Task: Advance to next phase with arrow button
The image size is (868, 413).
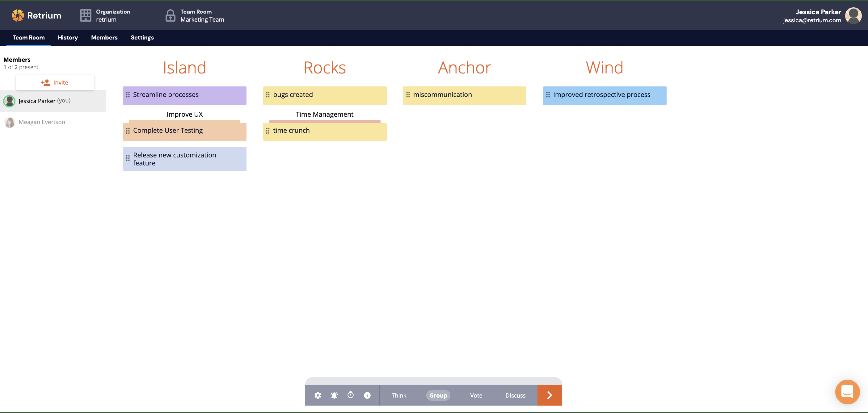Action: 549,395
